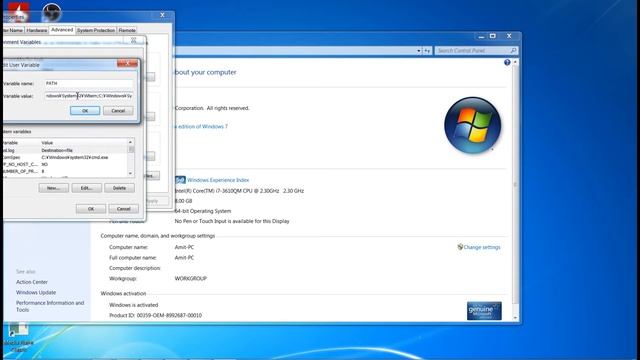Close the Environment Variables dialog with X
Viewport: 640px width, 360px height.
(x=133, y=40)
